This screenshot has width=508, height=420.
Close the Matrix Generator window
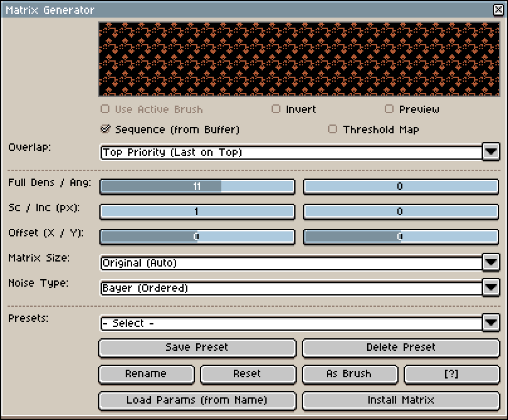click(499, 9)
